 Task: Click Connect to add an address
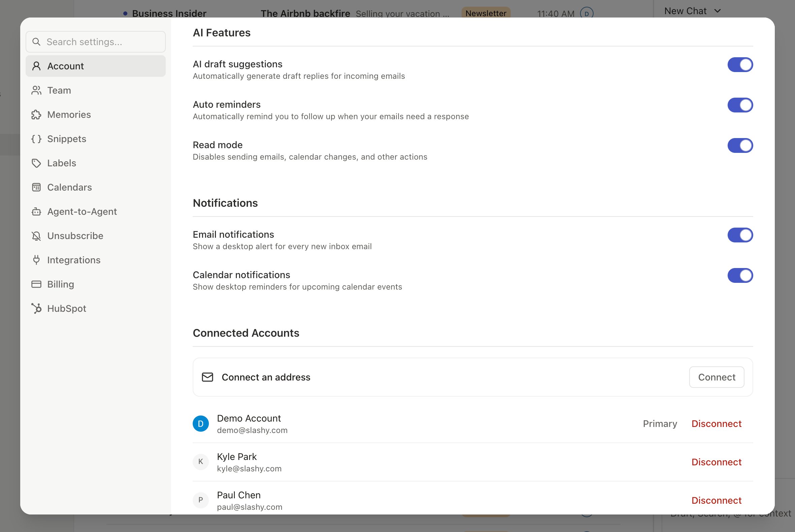pos(717,377)
